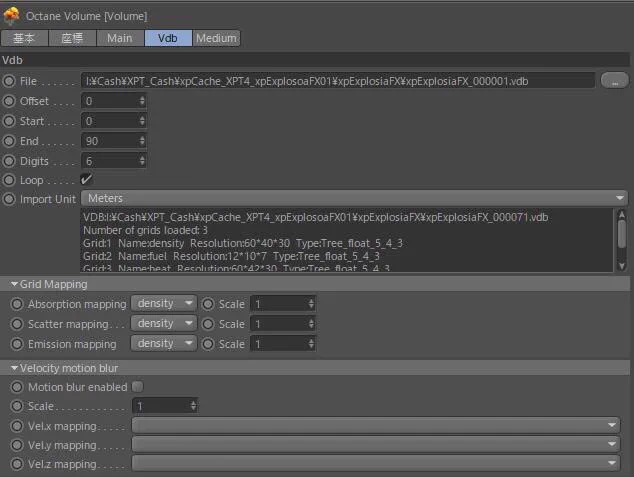Click the Octane Volume object icon
Image resolution: width=634 pixels, height=477 pixels.
tap(11, 15)
